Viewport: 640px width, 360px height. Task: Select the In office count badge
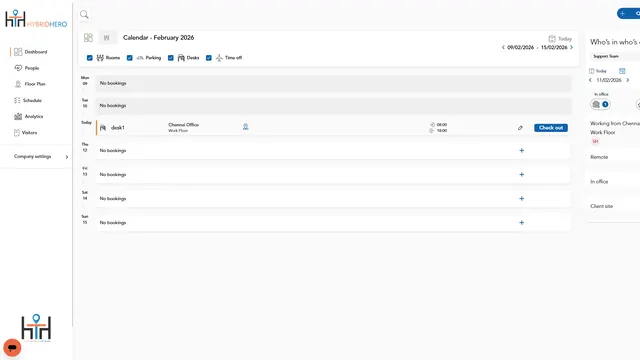coord(600,104)
